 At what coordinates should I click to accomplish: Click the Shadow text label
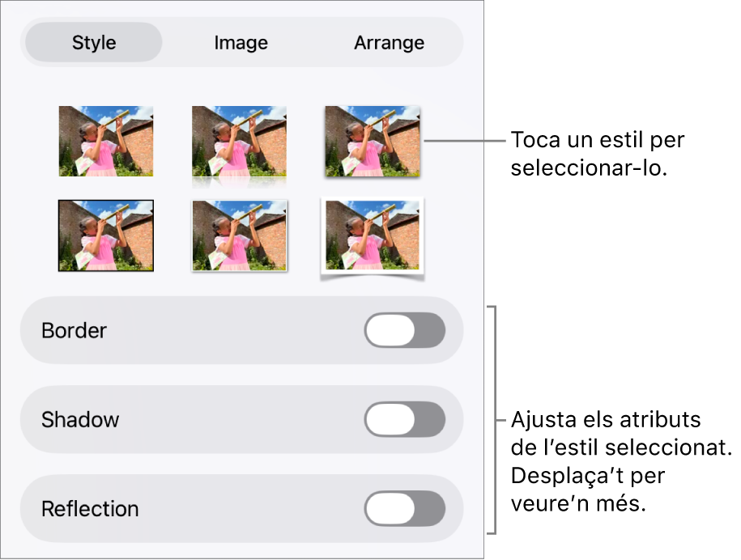[x=80, y=420]
